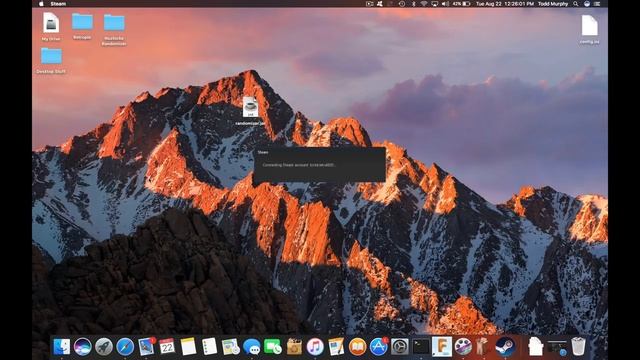
Task: Open Spotlight search magnifier
Action: coord(576,4)
